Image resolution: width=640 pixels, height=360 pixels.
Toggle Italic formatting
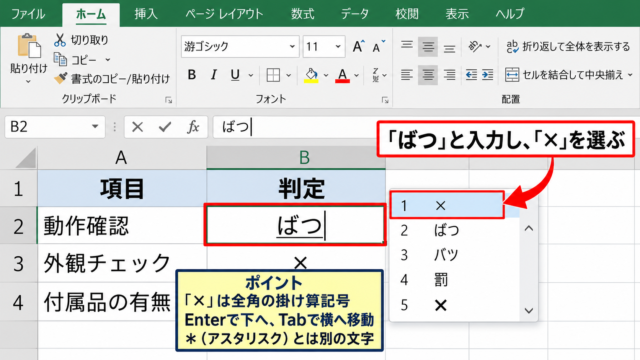pyautogui.click(x=213, y=75)
